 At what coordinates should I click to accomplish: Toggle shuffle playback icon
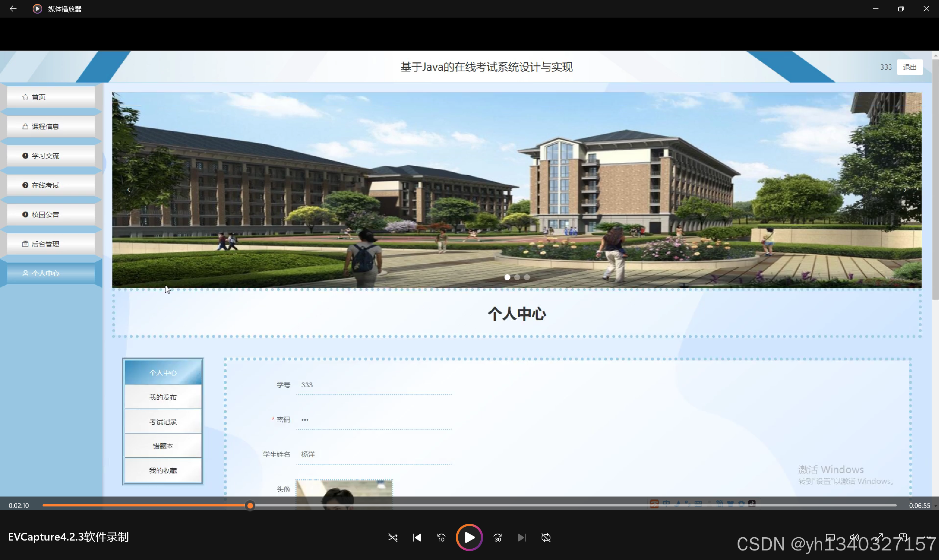393,537
